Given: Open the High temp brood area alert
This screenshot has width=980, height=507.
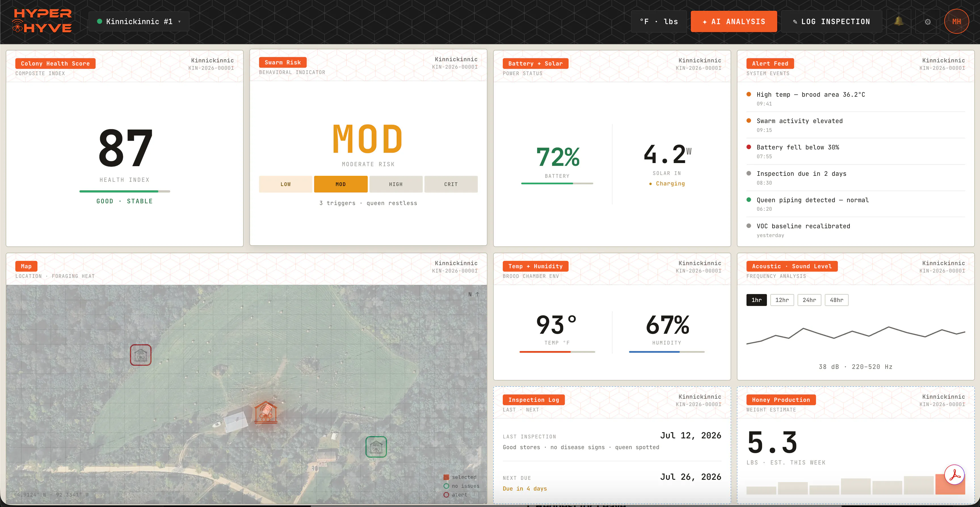Looking at the screenshot, I should pos(856,98).
